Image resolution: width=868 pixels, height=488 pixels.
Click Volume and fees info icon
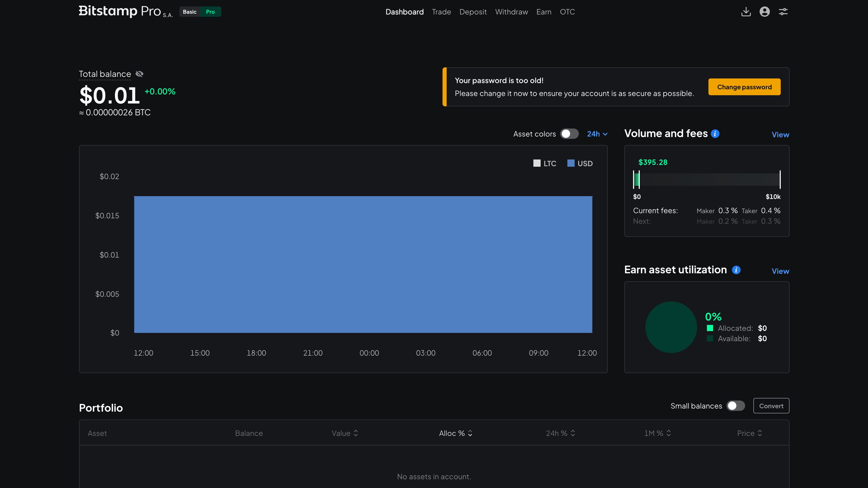(715, 134)
